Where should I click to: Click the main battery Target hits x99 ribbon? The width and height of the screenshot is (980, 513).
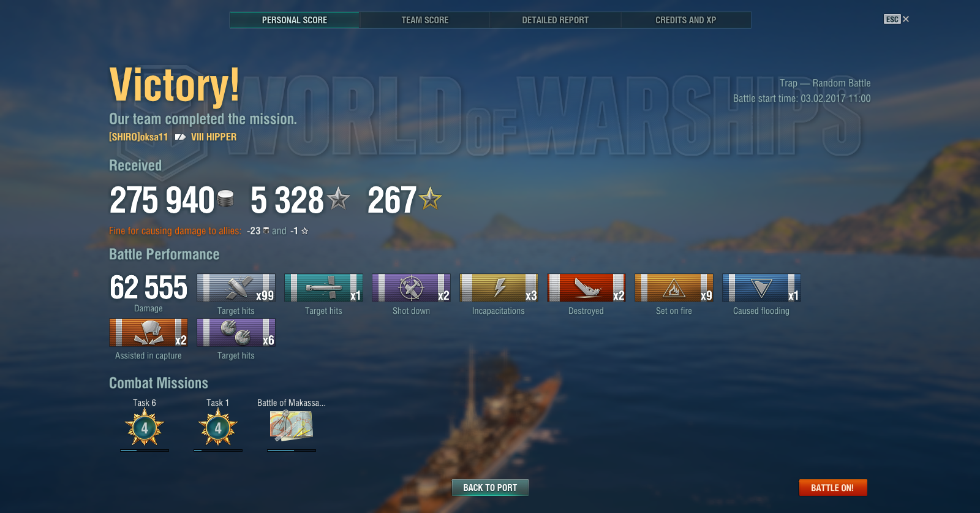coord(236,288)
